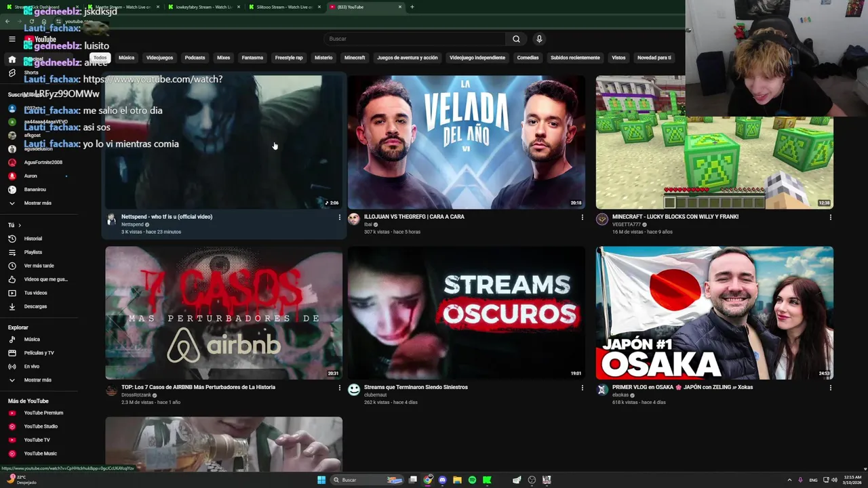Play La Velada del Año thumbnail
868x488 pixels.
tap(467, 142)
